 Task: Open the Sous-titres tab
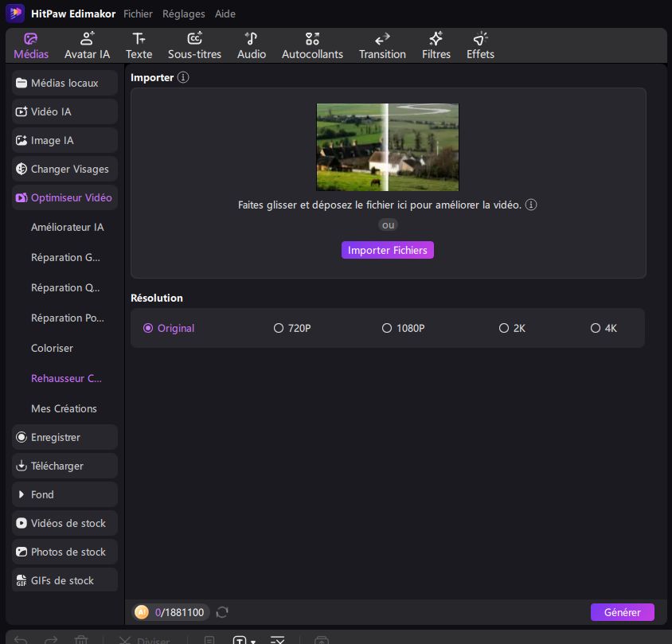pos(194,46)
